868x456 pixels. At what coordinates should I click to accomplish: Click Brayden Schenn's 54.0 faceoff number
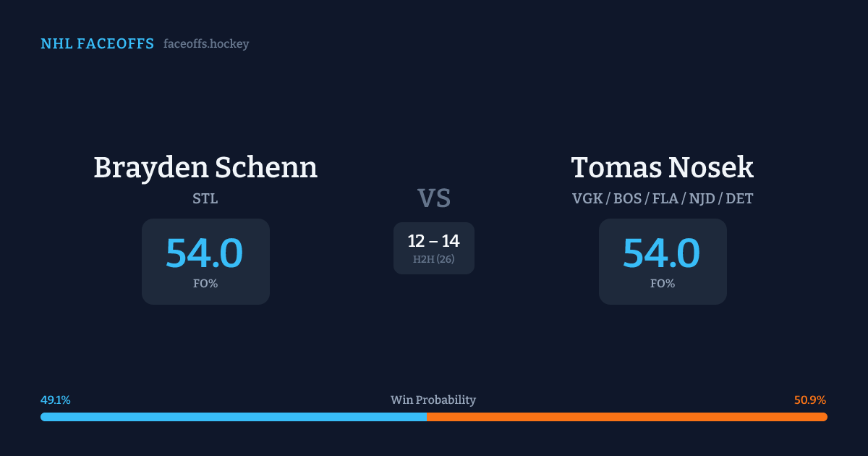click(x=205, y=253)
